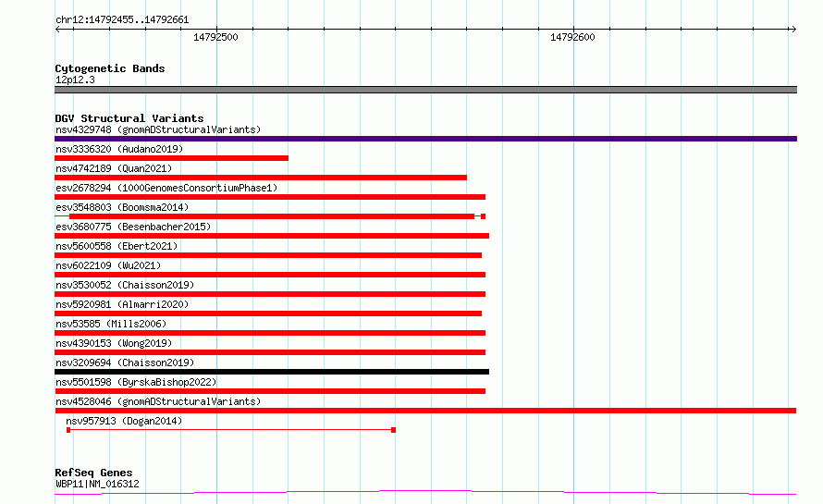Click esv2678294 1000GenomesConsortiumPhase1 label
This screenshot has width=823, height=504.
pyautogui.click(x=166, y=188)
